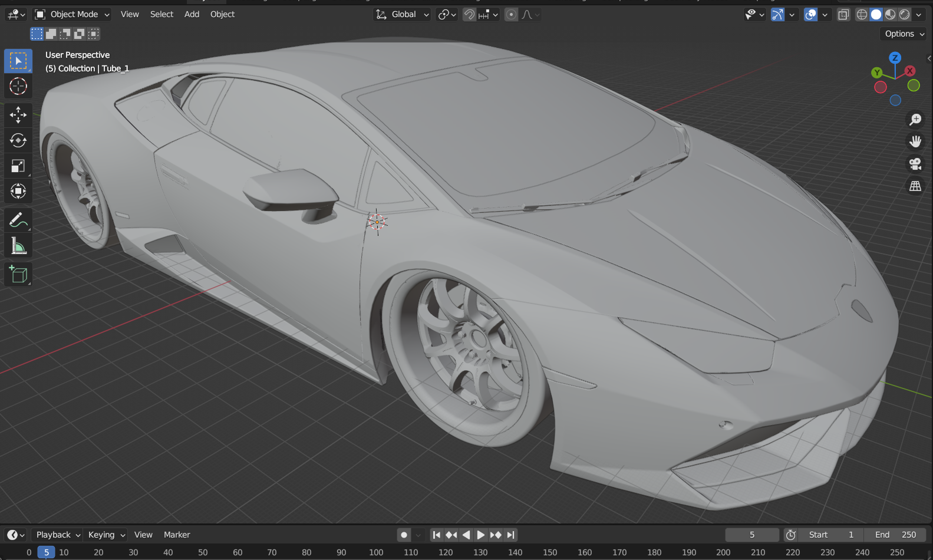The image size is (933, 560).
Task: Switch viewport shading to wireframe
Action: (862, 14)
